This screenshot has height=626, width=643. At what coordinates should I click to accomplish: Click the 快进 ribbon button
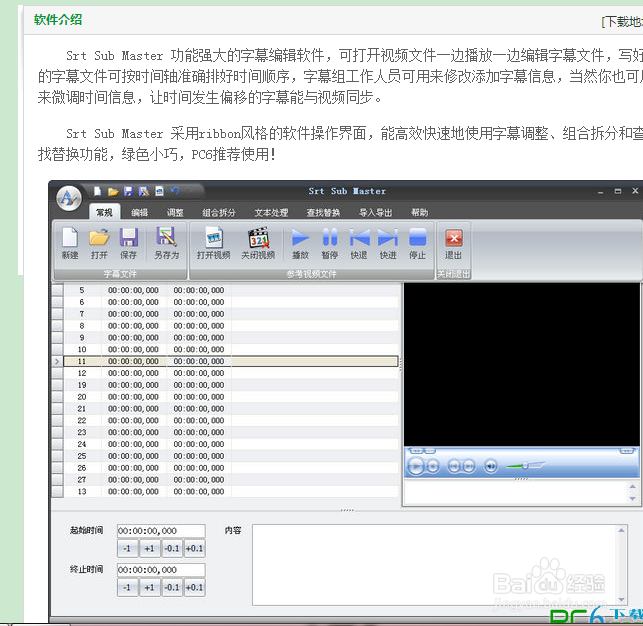[x=388, y=243]
